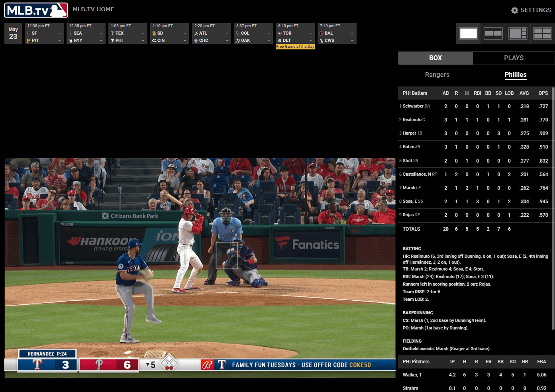Select Harper in the batters list

(409, 133)
